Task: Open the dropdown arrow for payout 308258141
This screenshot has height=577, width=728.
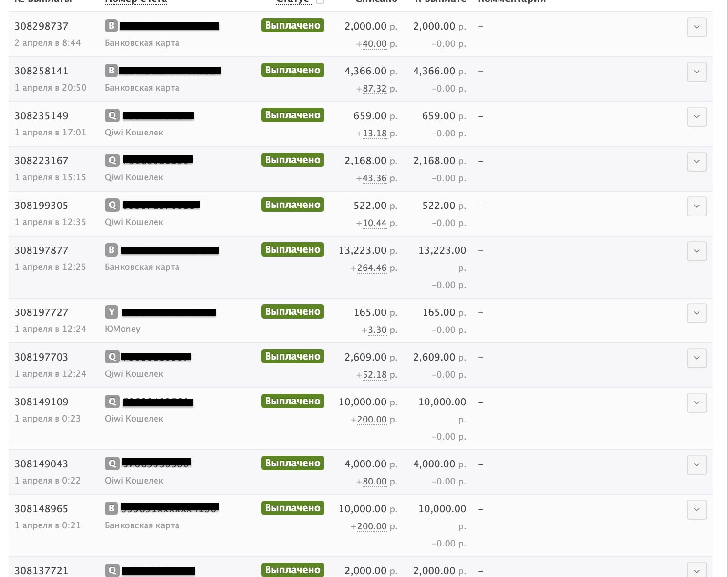Action: (x=697, y=72)
